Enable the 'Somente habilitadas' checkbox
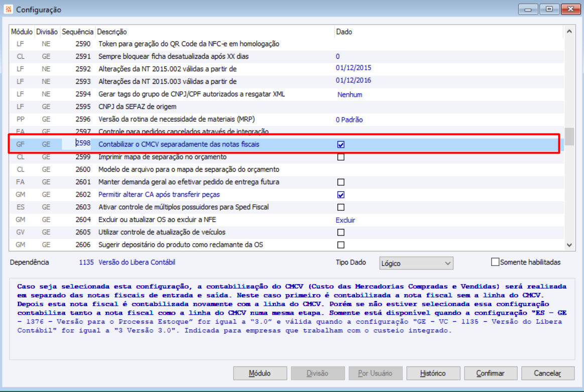The image size is (584, 392). tap(495, 262)
